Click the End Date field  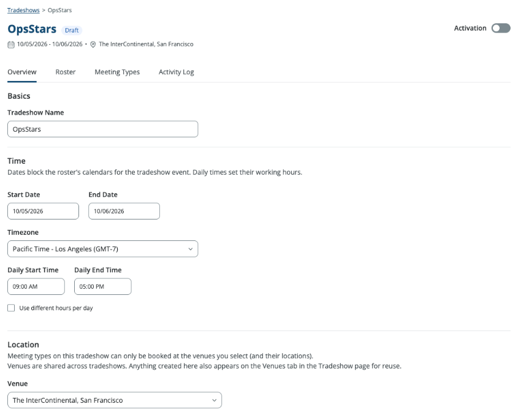[124, 211]
